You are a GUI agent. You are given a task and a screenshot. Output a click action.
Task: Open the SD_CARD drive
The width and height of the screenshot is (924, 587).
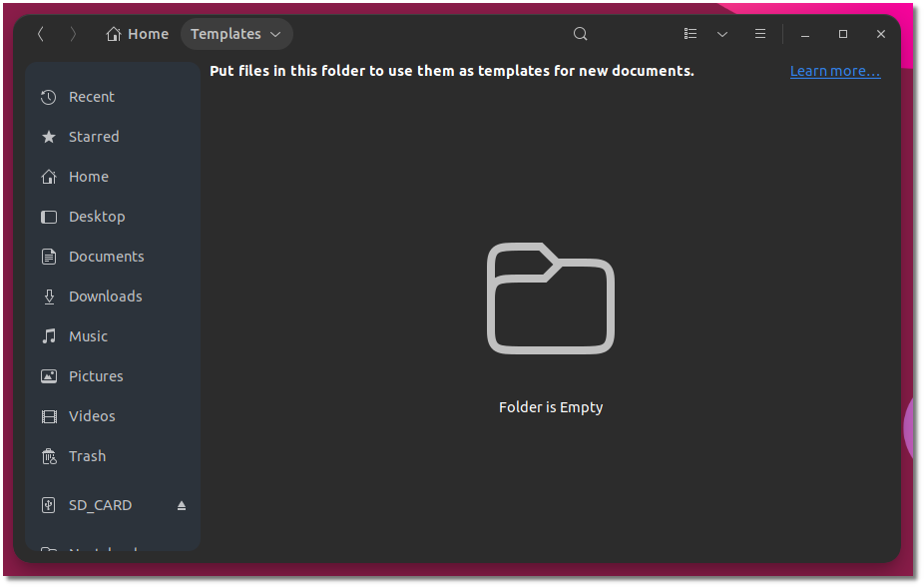point(99,504)
